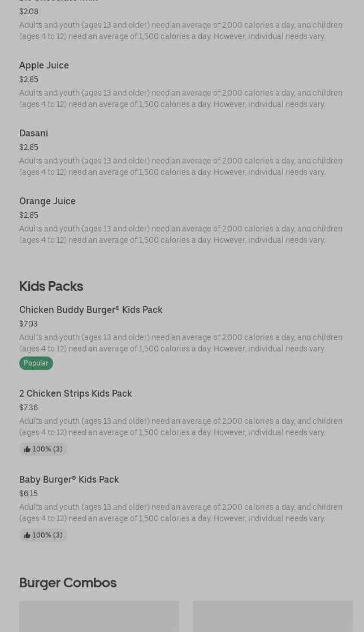Click the Kids Packs section heading
This screenshot has height=632, width=364.
coord(51,286)
